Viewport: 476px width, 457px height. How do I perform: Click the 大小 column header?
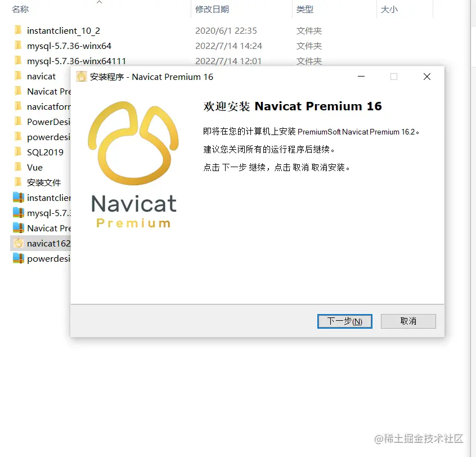point(389,10)
